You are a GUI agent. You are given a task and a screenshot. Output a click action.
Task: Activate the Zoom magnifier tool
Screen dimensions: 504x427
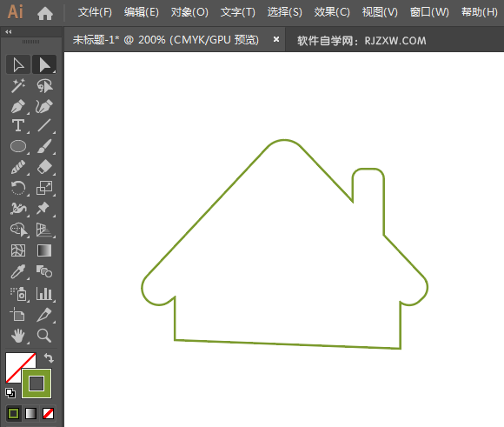point(44,336)
